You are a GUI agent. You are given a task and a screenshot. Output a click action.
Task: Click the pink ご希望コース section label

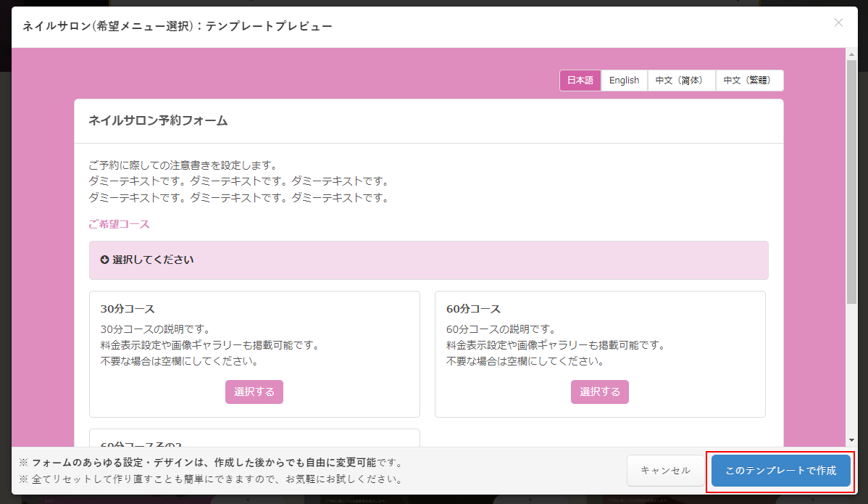[119, 224]
